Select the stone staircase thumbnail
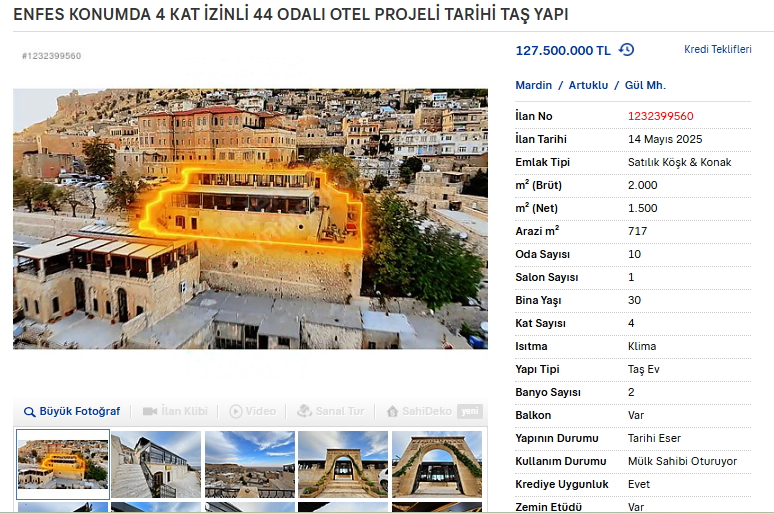Screen dimensions: 774x514 coord(156,464)
